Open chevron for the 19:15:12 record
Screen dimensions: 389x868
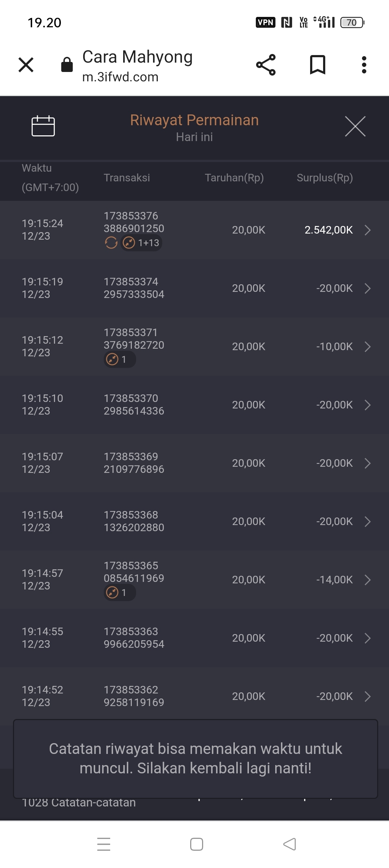pyautogui.click(x=367, y=347)
